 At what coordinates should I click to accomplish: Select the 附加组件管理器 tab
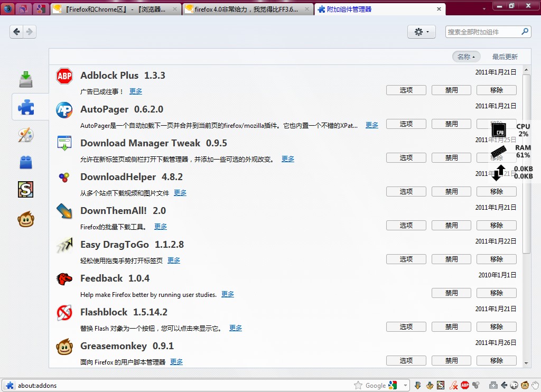coord(380,9)
